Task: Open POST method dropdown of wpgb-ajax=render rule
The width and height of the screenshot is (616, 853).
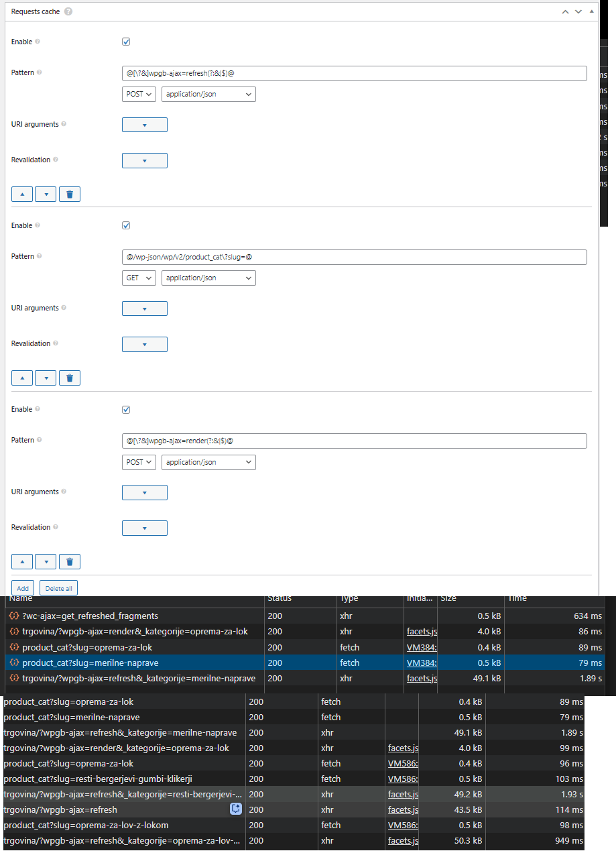Action: click(x=139, y=462)
